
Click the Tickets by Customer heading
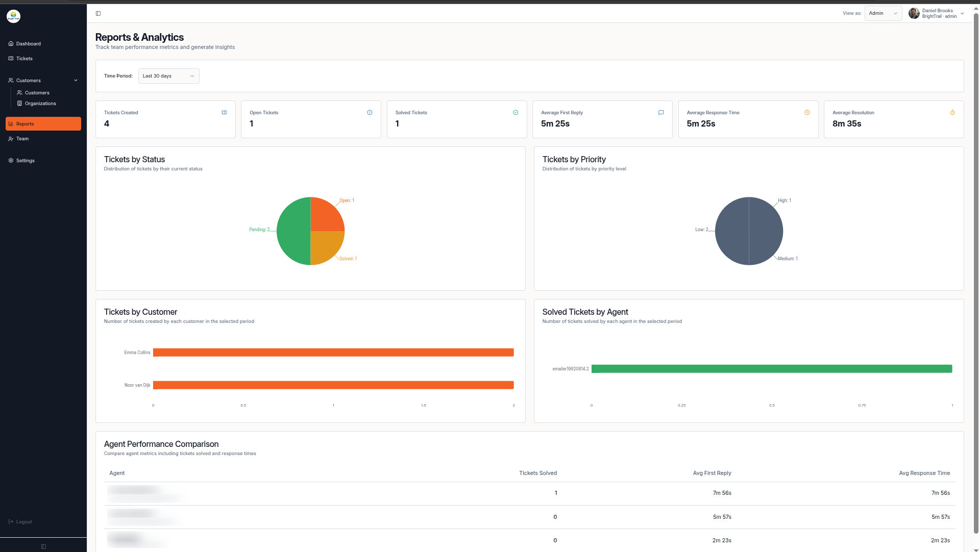140,312
